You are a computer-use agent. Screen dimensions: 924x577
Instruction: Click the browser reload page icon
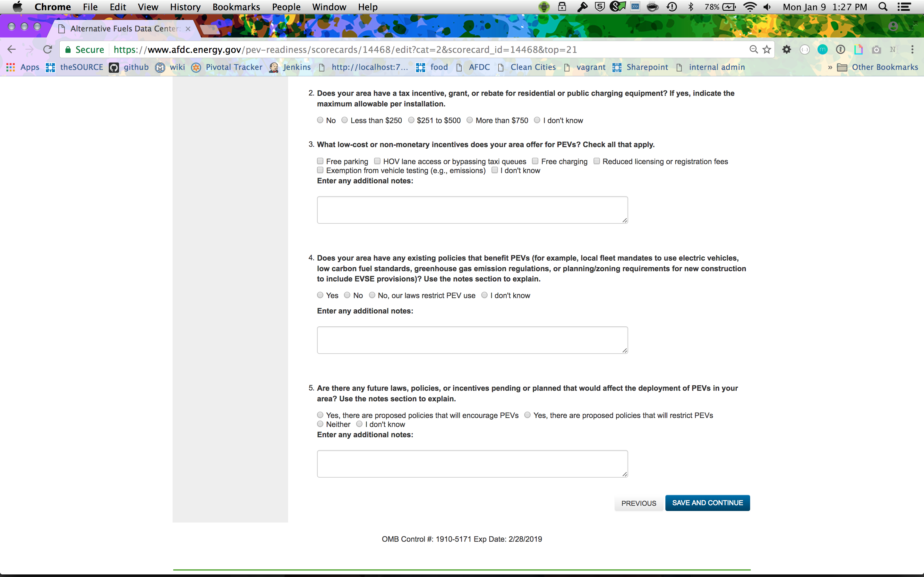pos(47,50)
